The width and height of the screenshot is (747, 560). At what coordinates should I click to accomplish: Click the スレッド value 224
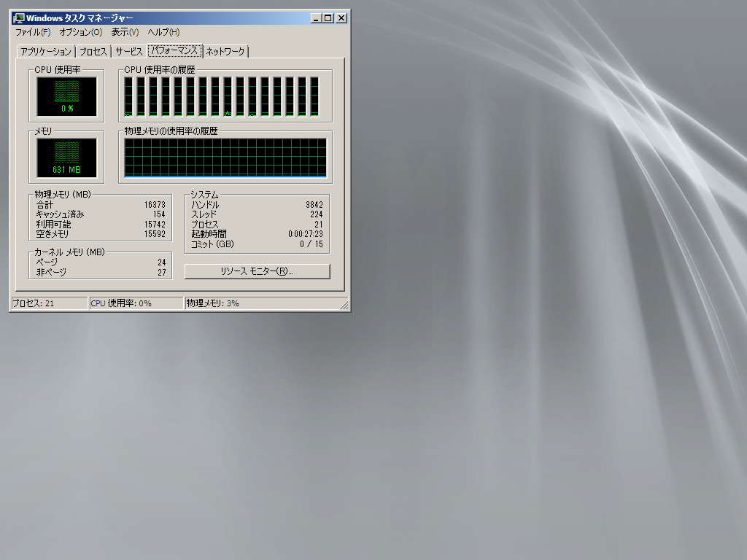317,214
